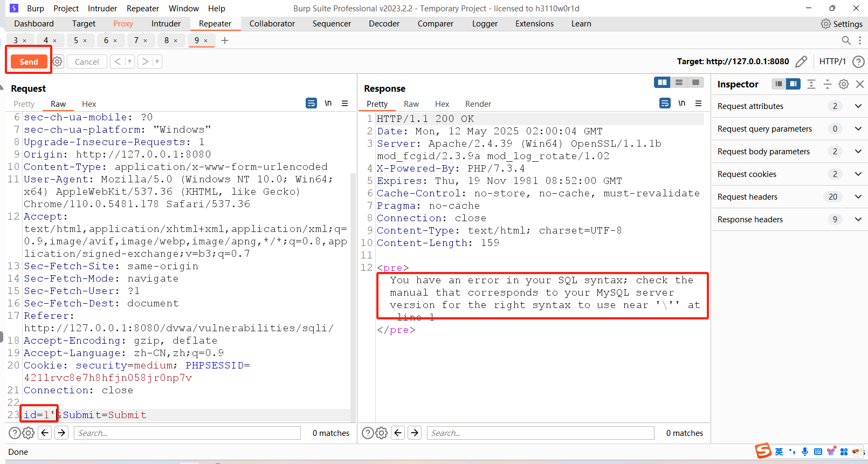Open Settings in top bar
Image resolution: width=868 pixels, height=464 pixels.
[x=842, y=24]
